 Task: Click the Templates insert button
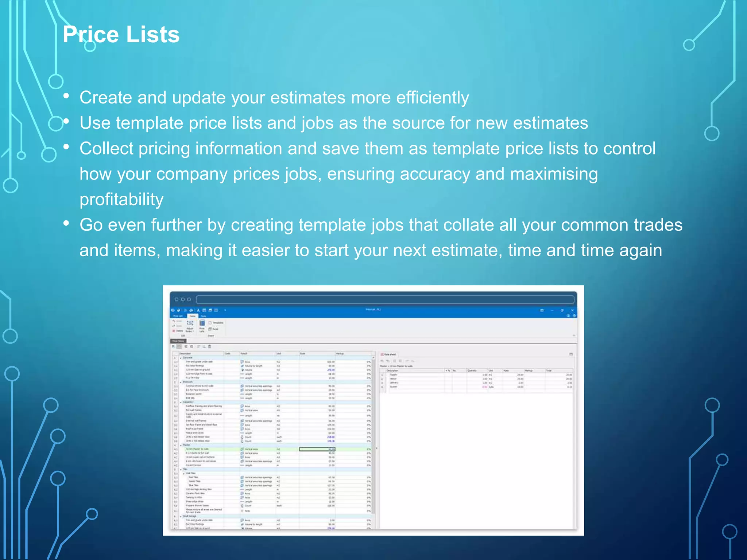216,323
